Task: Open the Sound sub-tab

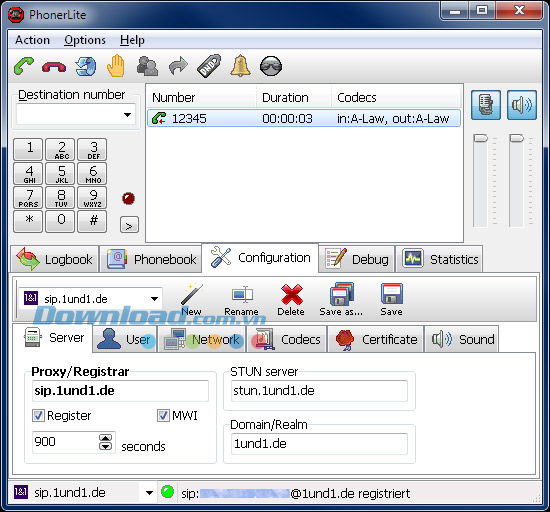Action: point(462,339)
